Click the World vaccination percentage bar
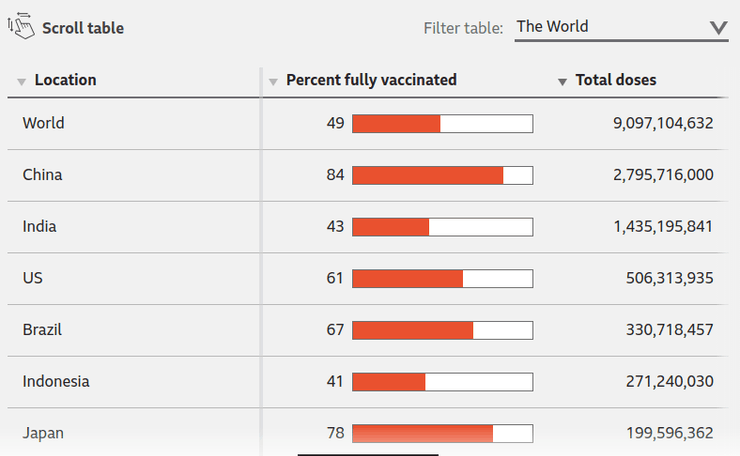 [442, 123]
